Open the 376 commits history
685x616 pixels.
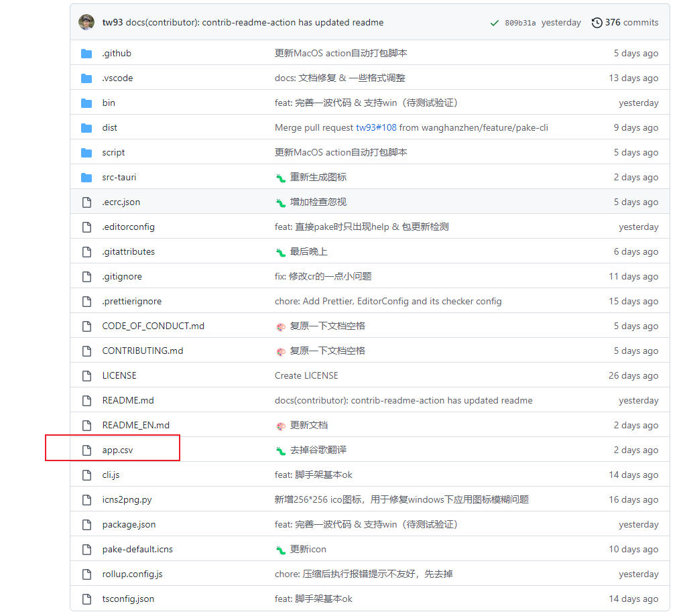coord(625,22)
